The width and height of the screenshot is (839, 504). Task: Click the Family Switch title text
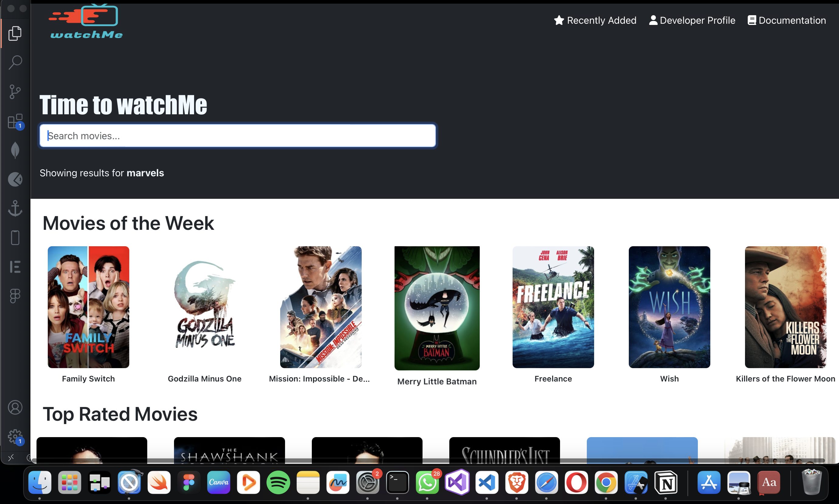[x=88, y=379]
